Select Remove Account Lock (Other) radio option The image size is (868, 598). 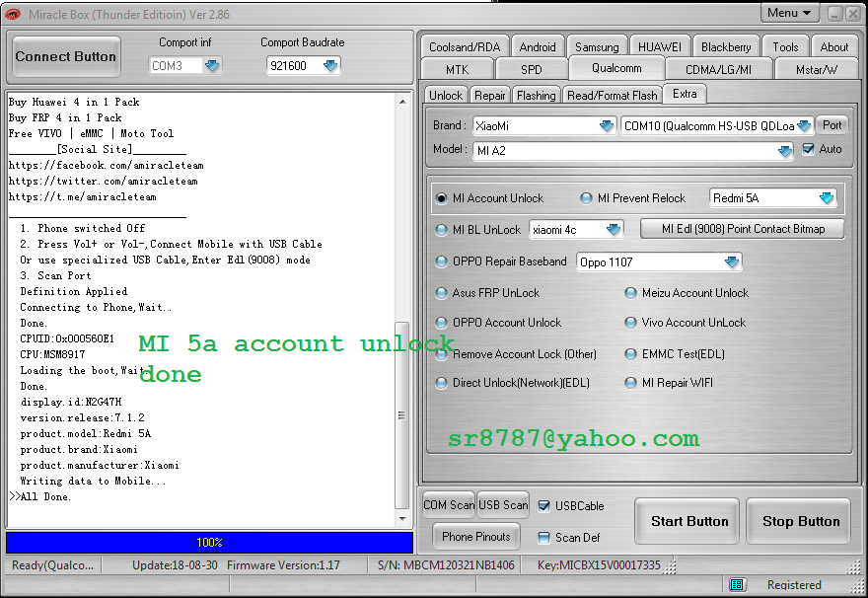441,354
